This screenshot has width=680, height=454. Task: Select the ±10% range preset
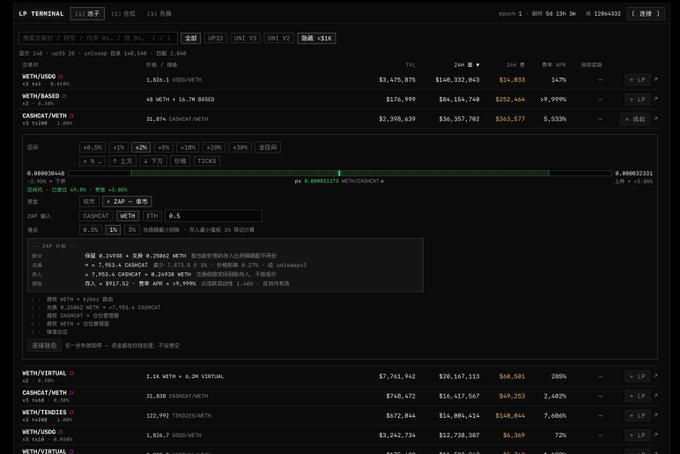click(x=188, y=147)
